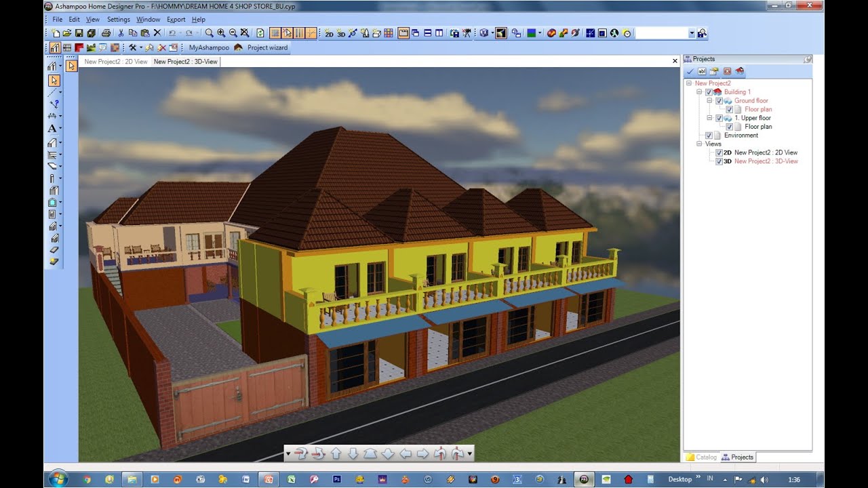Open the 3D cube view mode dropdown

pyautogui.click(x=493, y=33)
